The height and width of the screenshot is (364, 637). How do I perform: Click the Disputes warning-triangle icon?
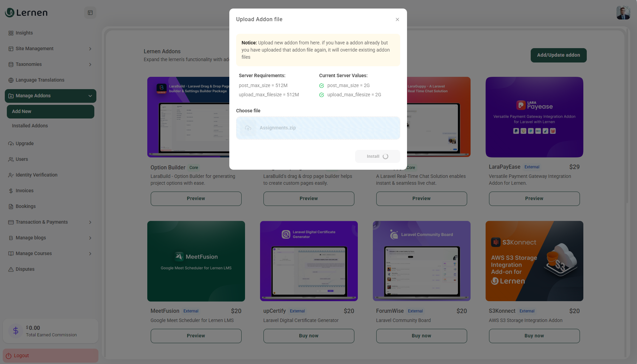click(x=11, y=269)
